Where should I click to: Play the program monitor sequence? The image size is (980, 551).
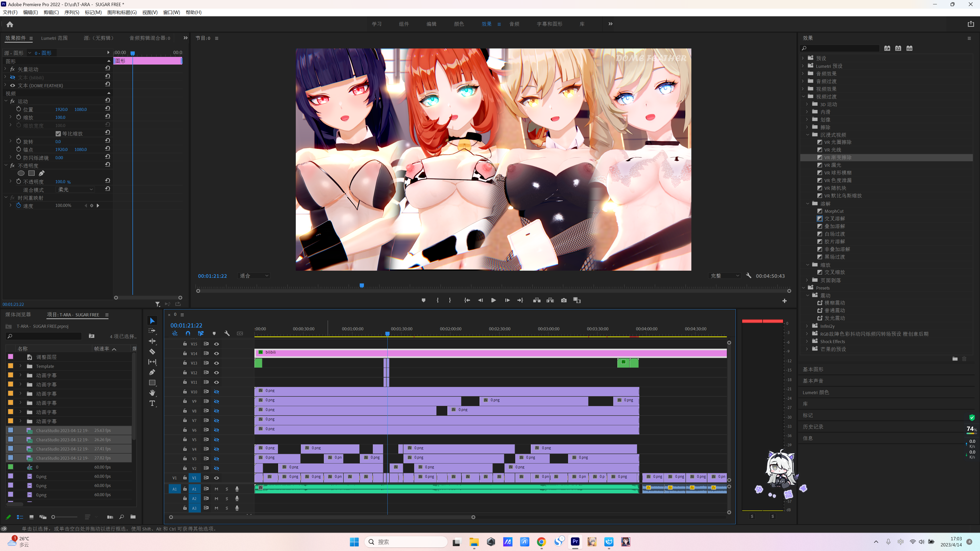click(x=493, y=300)
